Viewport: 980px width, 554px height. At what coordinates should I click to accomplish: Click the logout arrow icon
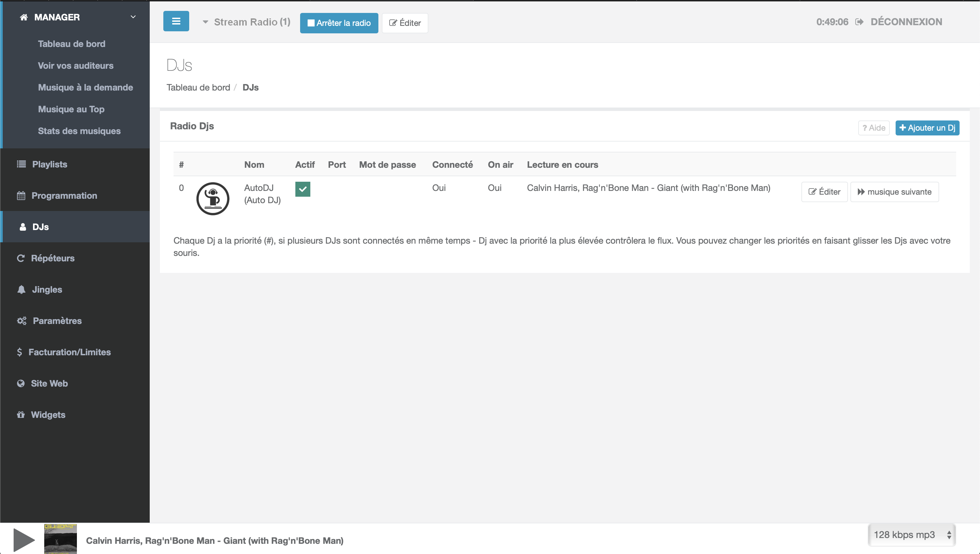point(860,22)
